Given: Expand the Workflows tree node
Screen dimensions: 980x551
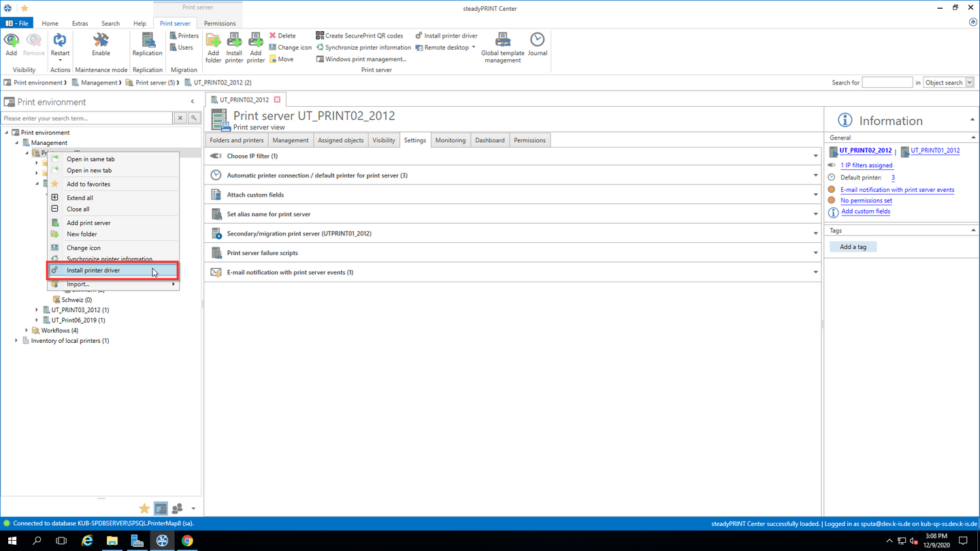Looking at the screenshot, I should coord(27,331).
